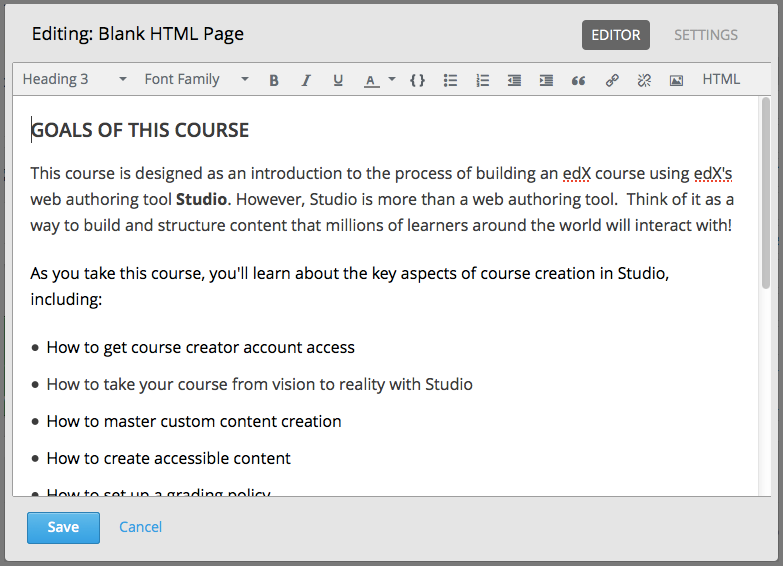The height and width of the screenshot is (566, 783).
Task: Open the Font Family dropdown
Action: coord(196,79)
